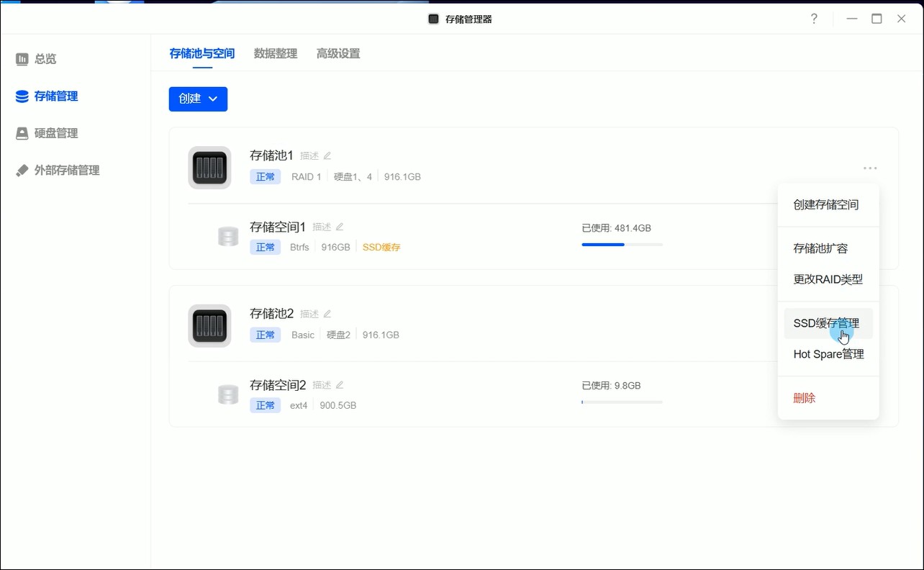Open 硬盘管理 in the sidebar

pos(56,133)
